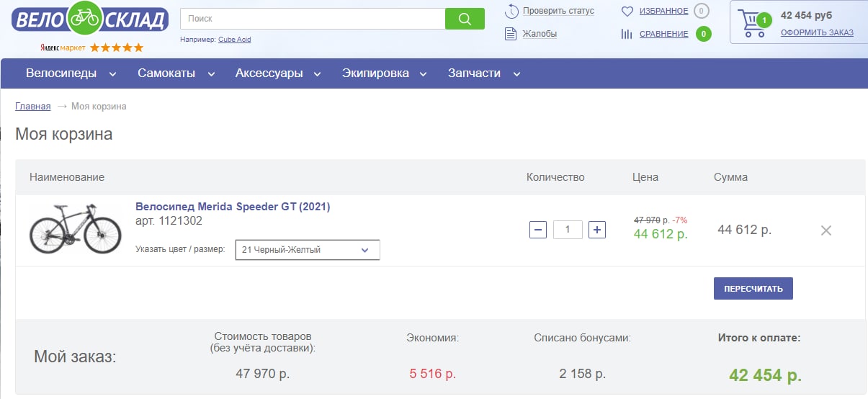Click the quantity input field
This screenshot has width=868, height=399.
coord(568,230)
